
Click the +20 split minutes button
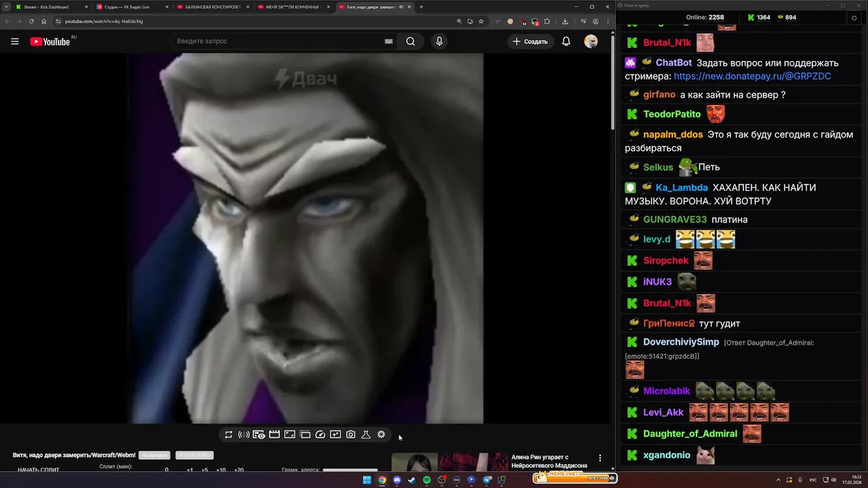point(239,470)
